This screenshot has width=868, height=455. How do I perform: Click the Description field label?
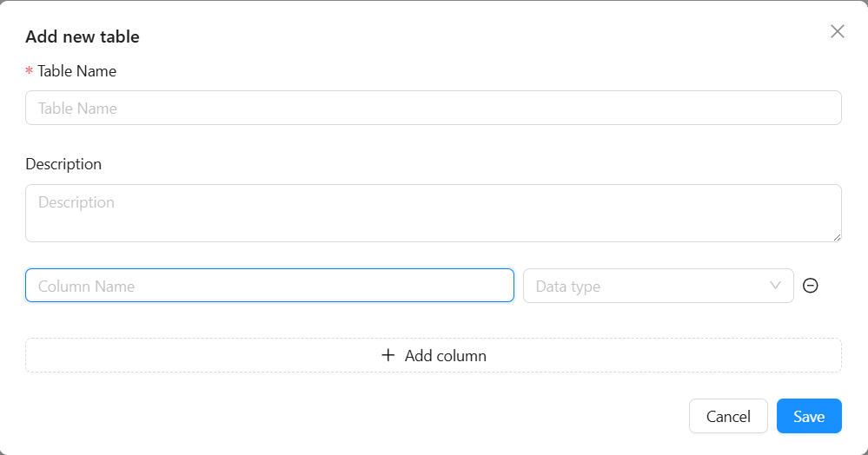pos(63,164)
